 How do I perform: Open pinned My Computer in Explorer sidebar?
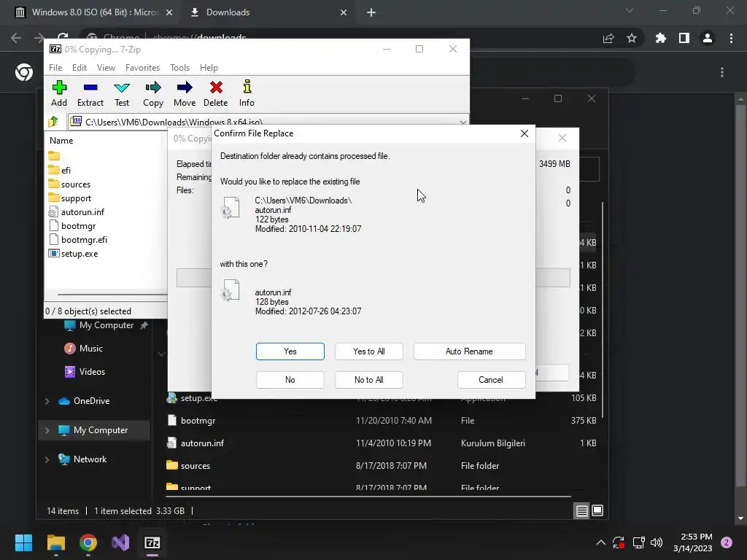coord(106,325)
